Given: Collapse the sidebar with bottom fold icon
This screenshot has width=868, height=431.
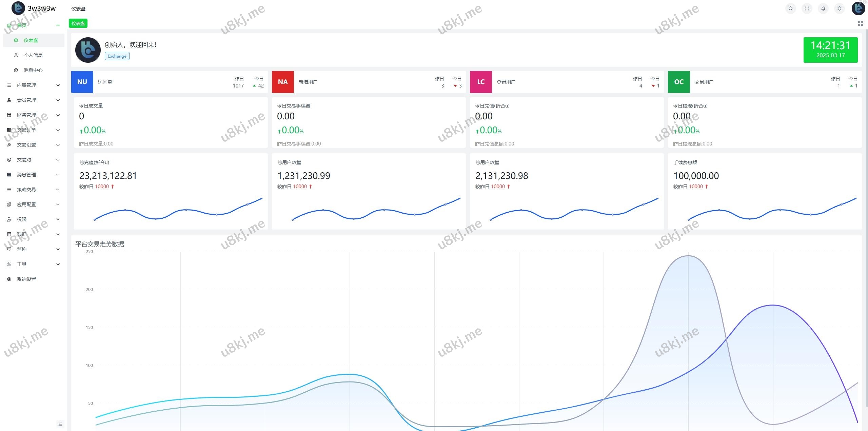Looking at the screenshot, I should click(60, 424).
